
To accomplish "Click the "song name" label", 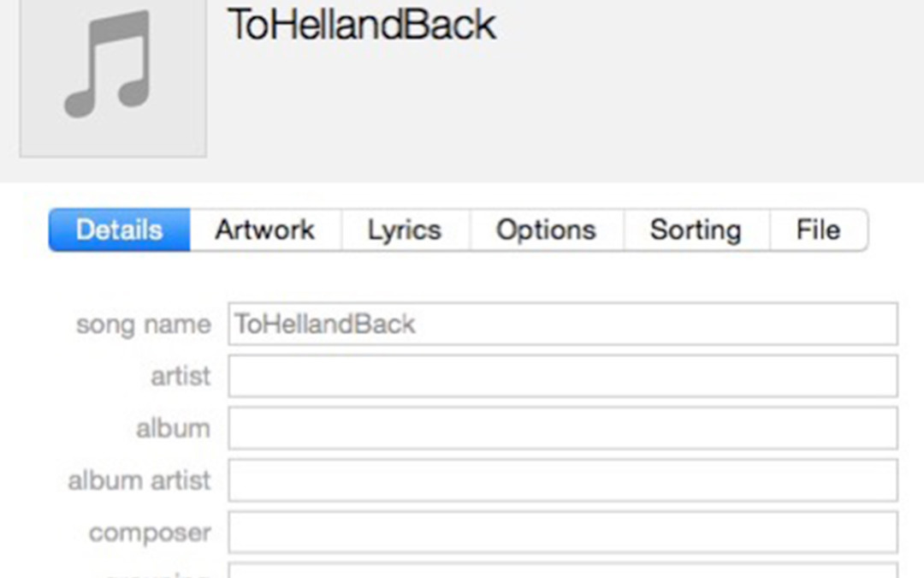I will (x=143, y=325).
